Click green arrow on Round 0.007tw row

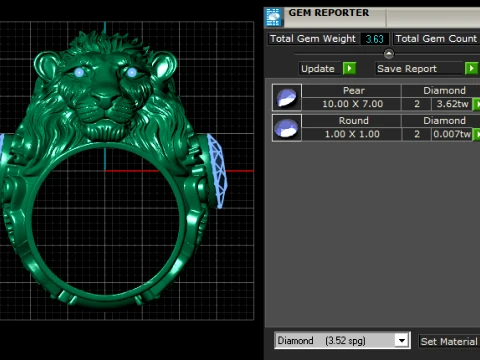(x=477, y=134)
